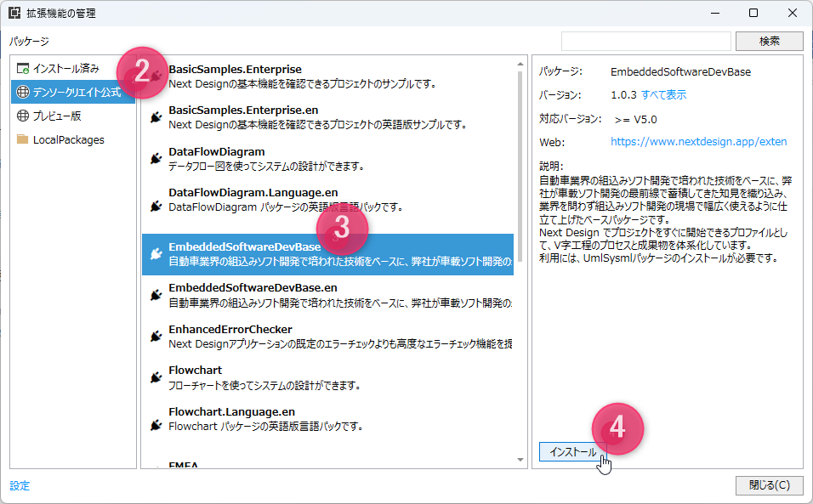This screenshot has height=504, width=813.
Task: Click the 検索 search button
Action: click(770, 41)
